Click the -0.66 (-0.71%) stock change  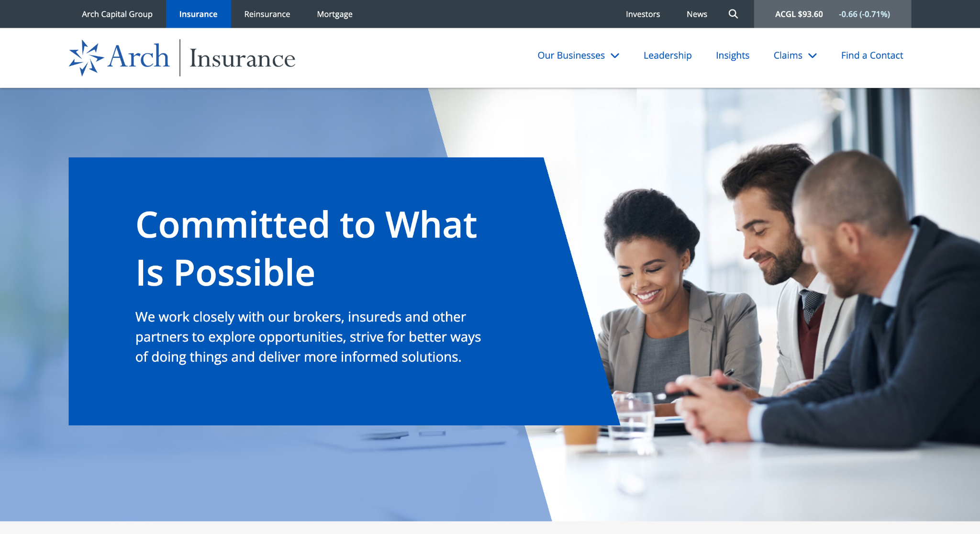click(864, 14)
